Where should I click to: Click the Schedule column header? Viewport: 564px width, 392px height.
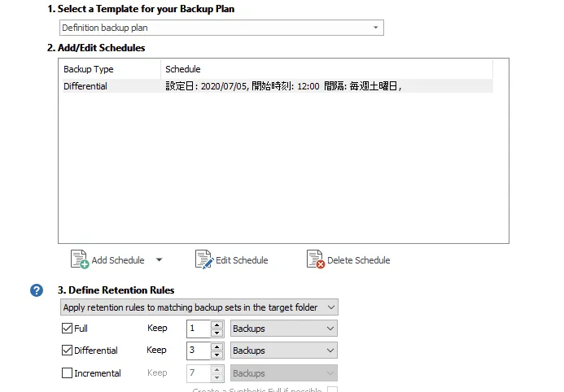pos(327,69)
